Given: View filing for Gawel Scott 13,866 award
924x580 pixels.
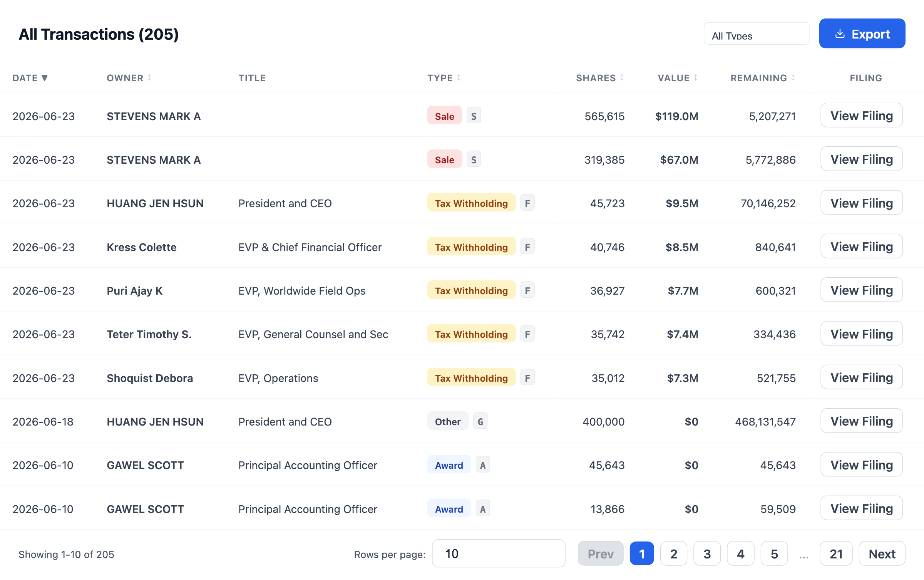Looking at the screenshot, I should [x=862, y=508].
